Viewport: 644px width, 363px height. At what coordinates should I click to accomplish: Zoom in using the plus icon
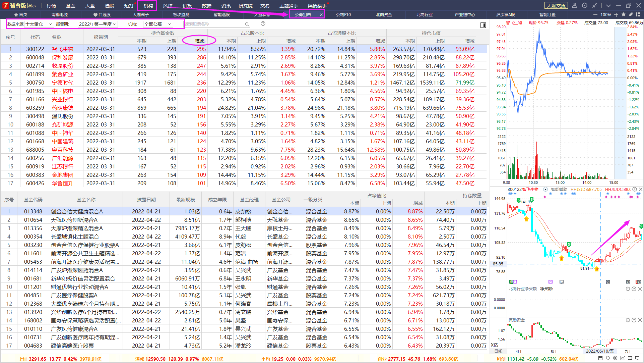click(x=616, y=15)
